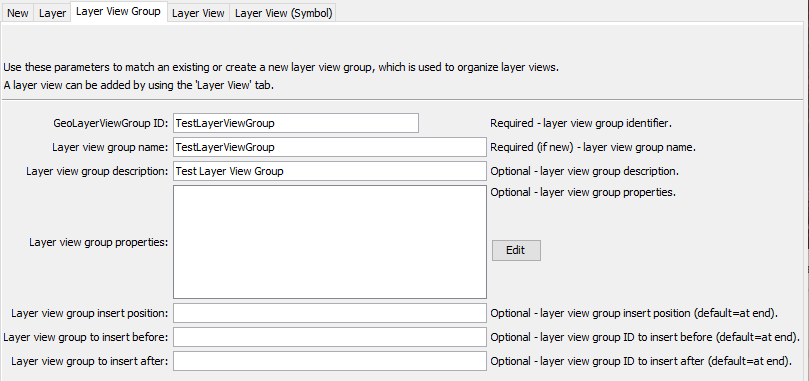Edit the Layer view group description field
This screenshot has height=381, width=809.
(330, 171)
